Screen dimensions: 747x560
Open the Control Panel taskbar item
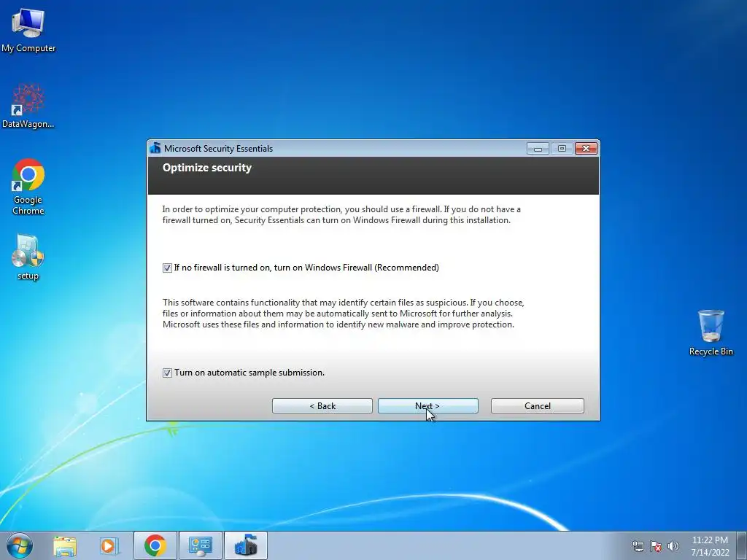201,545
